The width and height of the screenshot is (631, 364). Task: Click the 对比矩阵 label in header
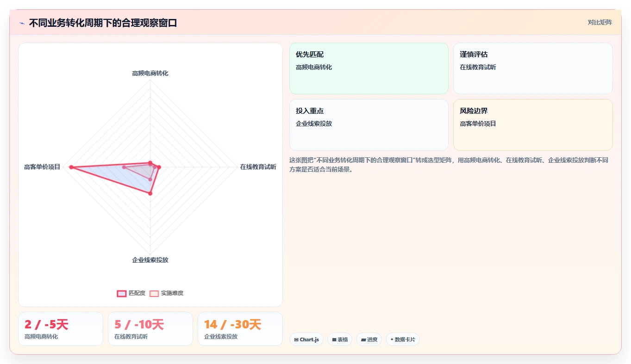tap(600, 22)
